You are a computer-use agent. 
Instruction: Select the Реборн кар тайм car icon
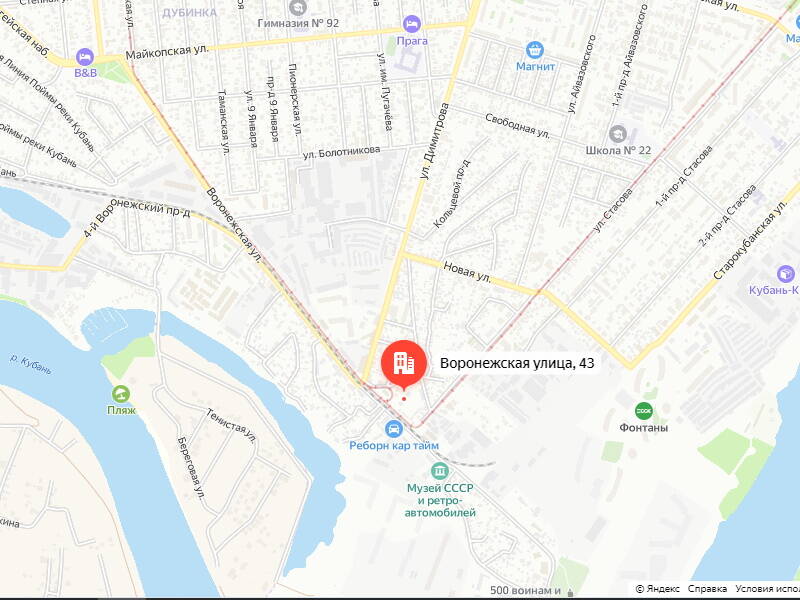393,429
